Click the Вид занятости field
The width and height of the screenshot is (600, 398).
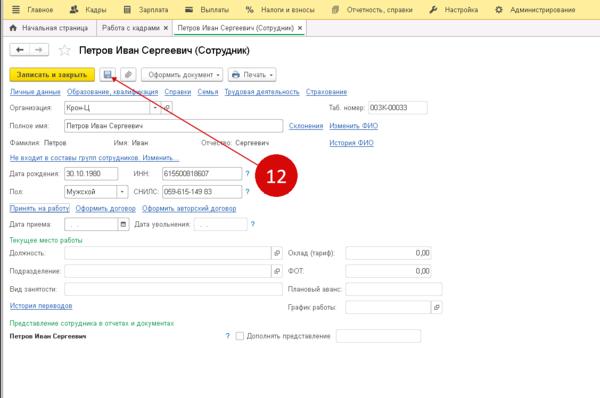(173, 289)
